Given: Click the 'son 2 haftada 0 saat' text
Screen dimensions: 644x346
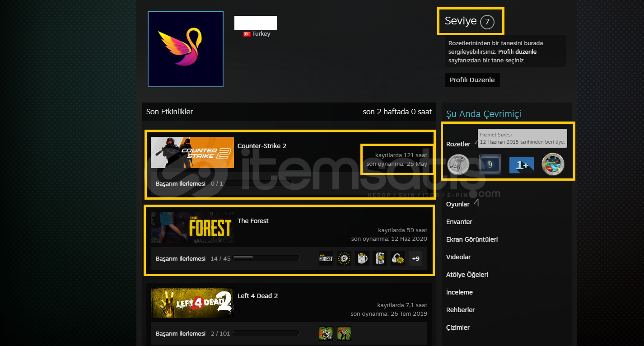Looking at the screenshot, I should [397, 112].
